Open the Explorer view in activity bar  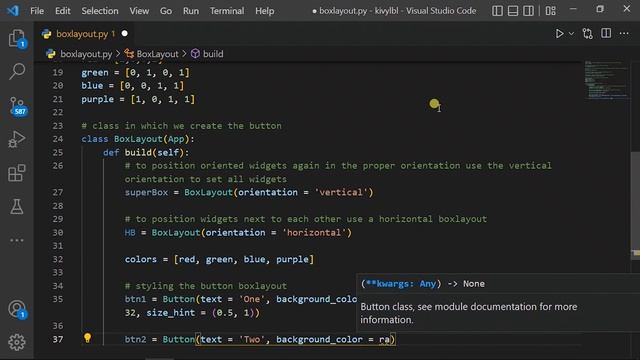(17, 39)
